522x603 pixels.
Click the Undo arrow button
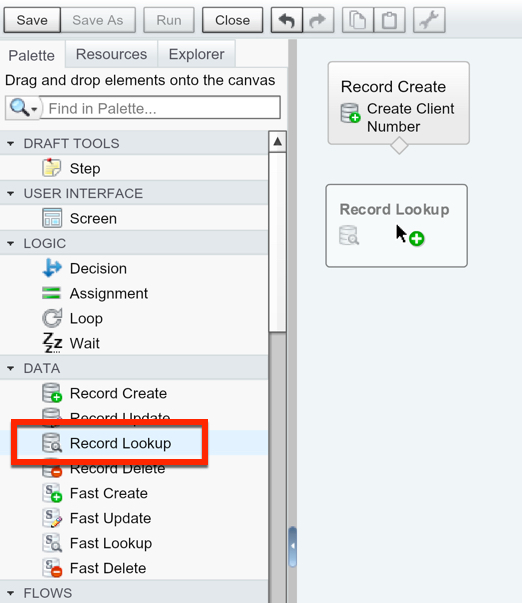pyautogui.click(x=287, y=20)
